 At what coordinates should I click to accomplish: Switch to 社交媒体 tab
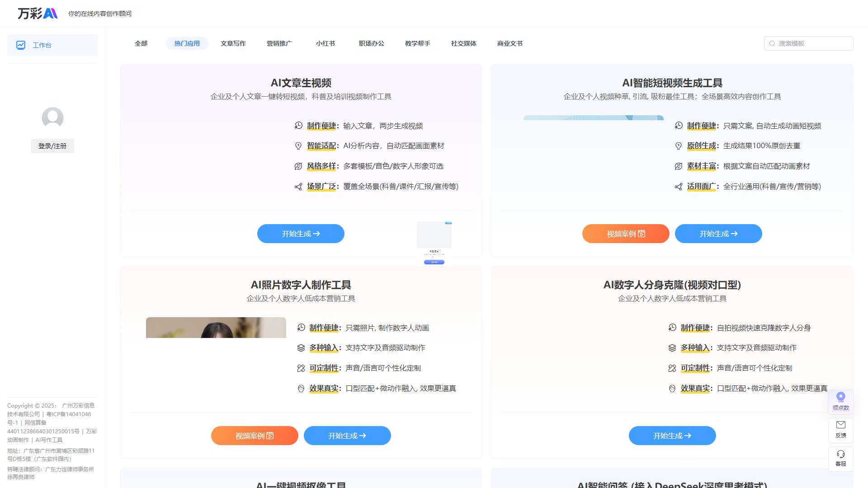pos(464,43)
